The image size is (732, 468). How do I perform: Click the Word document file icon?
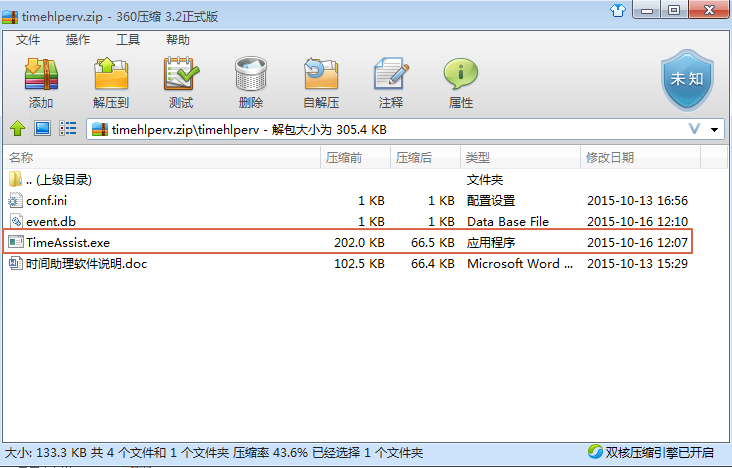(x=15, y=263)
